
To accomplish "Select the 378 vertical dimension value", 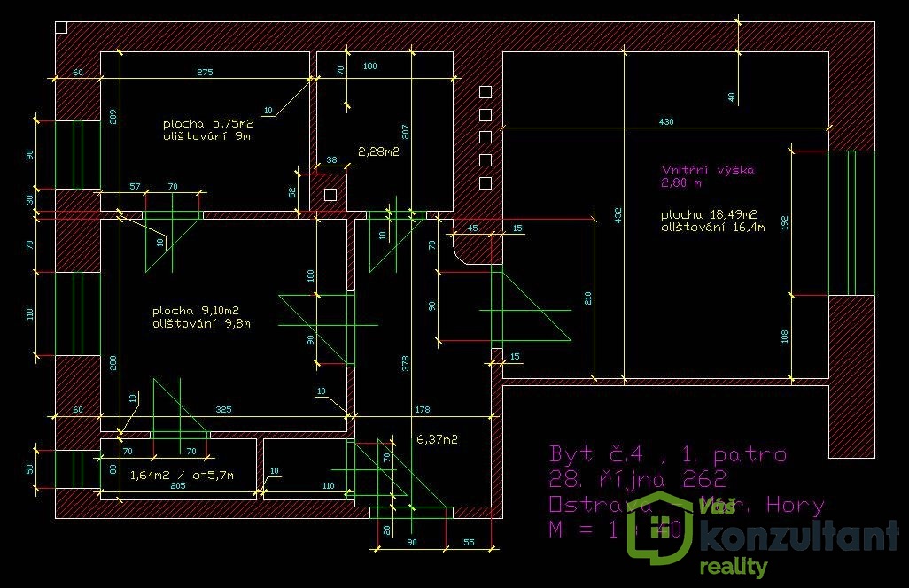I will click(x=405, y=365).
